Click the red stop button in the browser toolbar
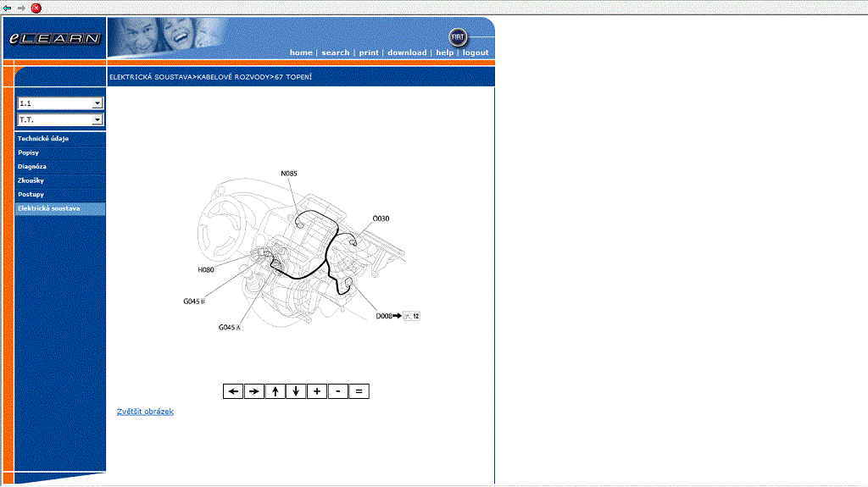 36,8
